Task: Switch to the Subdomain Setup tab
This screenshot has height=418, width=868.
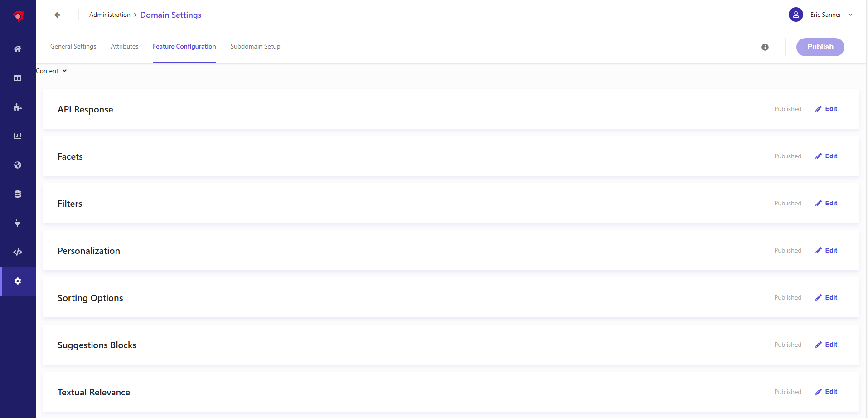Action: [255, 47]
